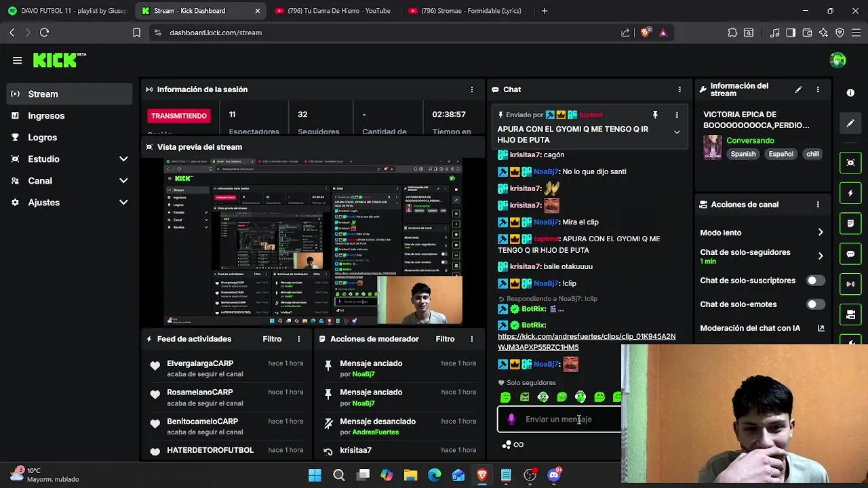Screen dimensions: 868x488
Task: Open the hamburger menu beside Kick logo
Action: pyautogui.click(x=17, y=60)
